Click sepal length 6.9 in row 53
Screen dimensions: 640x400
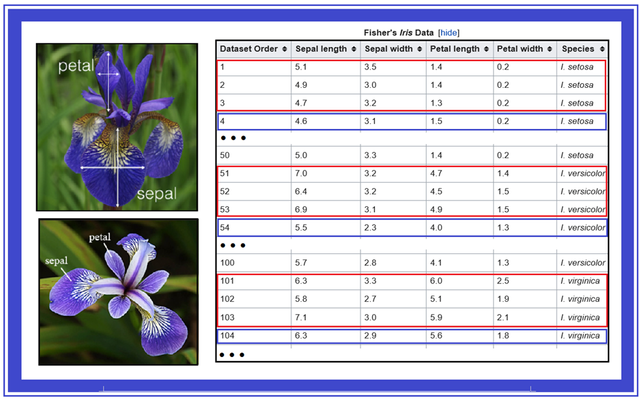pos(301,209)
